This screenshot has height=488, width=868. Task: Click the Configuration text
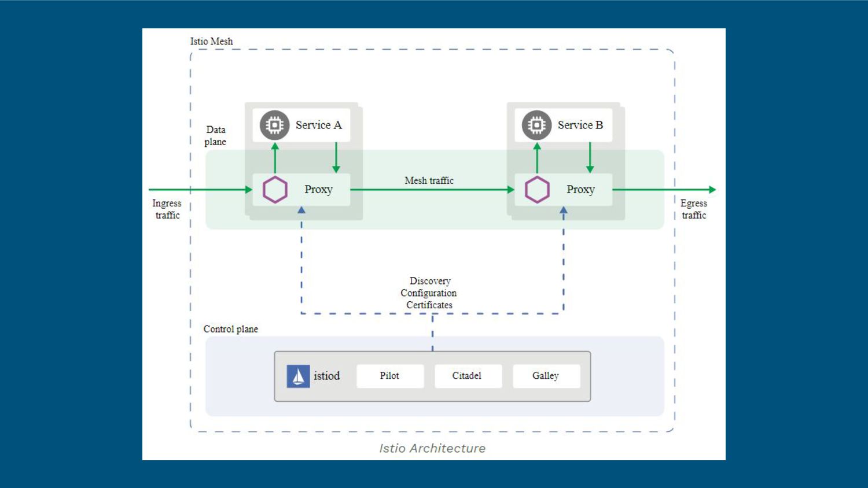[x=429, y=293]
